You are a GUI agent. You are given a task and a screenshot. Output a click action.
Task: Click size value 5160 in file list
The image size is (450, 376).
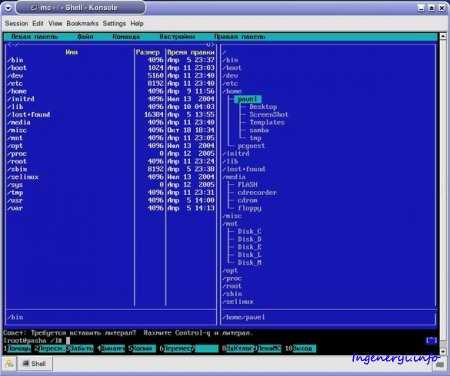(156, 76)
